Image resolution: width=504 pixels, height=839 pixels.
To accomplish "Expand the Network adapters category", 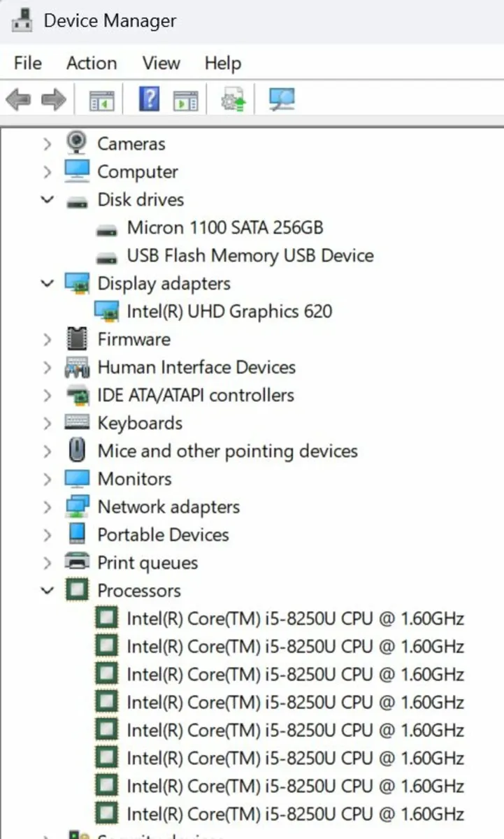I will (x=46, y=506).
